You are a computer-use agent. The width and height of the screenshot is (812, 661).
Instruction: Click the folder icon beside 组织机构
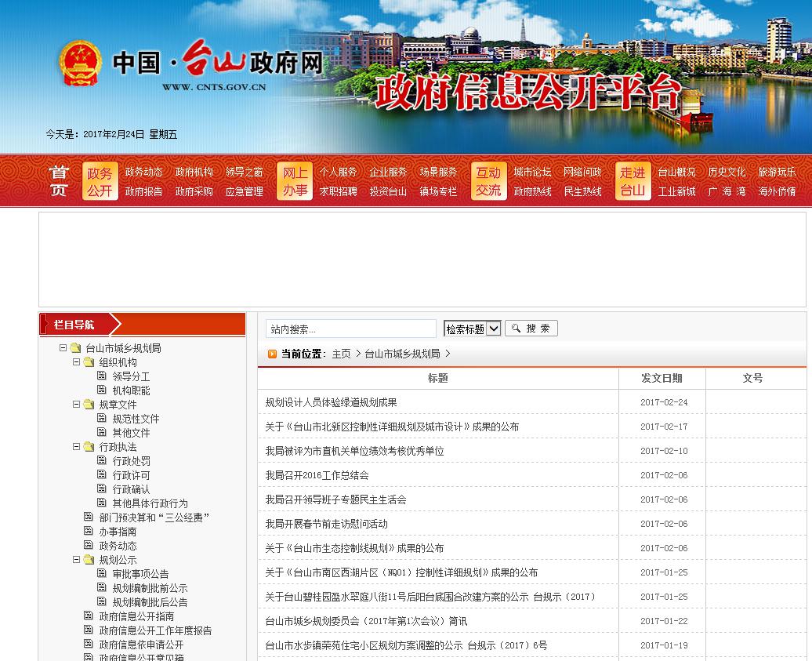tap(89, 362)
